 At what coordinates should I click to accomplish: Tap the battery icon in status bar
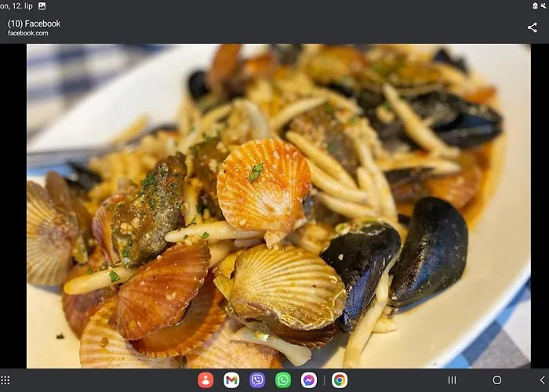[x=535, y=5]
